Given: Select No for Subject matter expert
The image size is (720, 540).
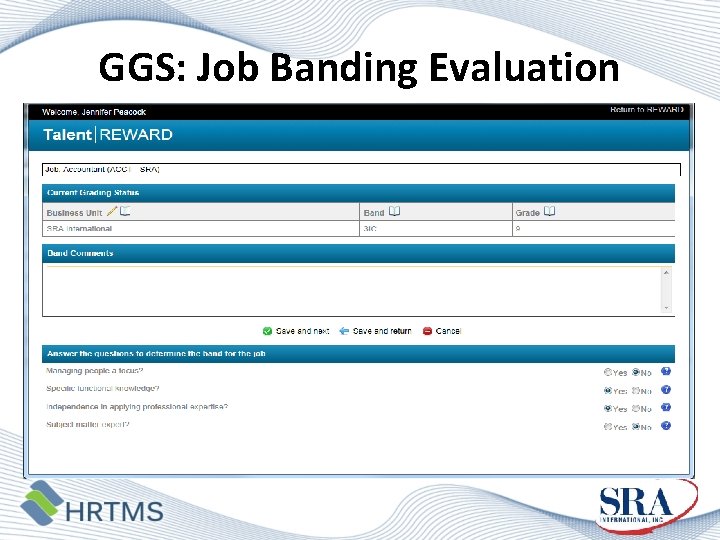Looking at the screenshot, I should click(636, 427).
